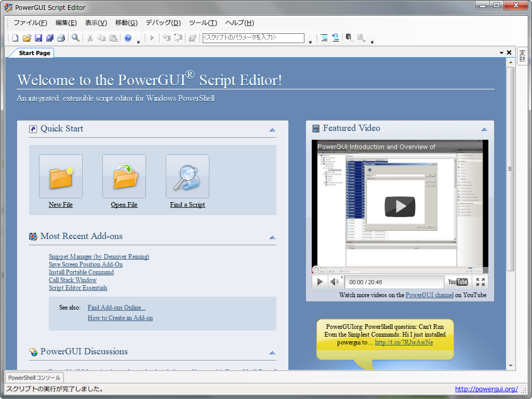Open the 表示(V) menu
This screenshot has width=532, height=399.
tap(96, 23)
